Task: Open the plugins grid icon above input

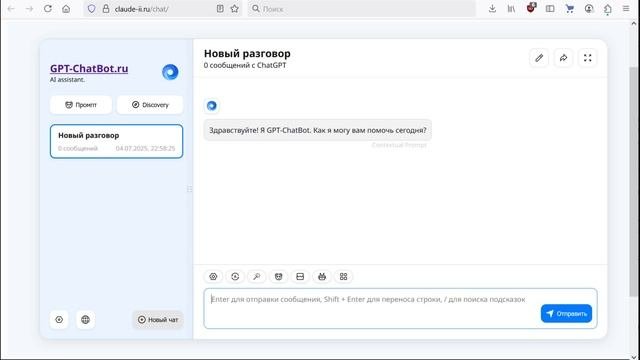Action: click(x=344, y=277)
